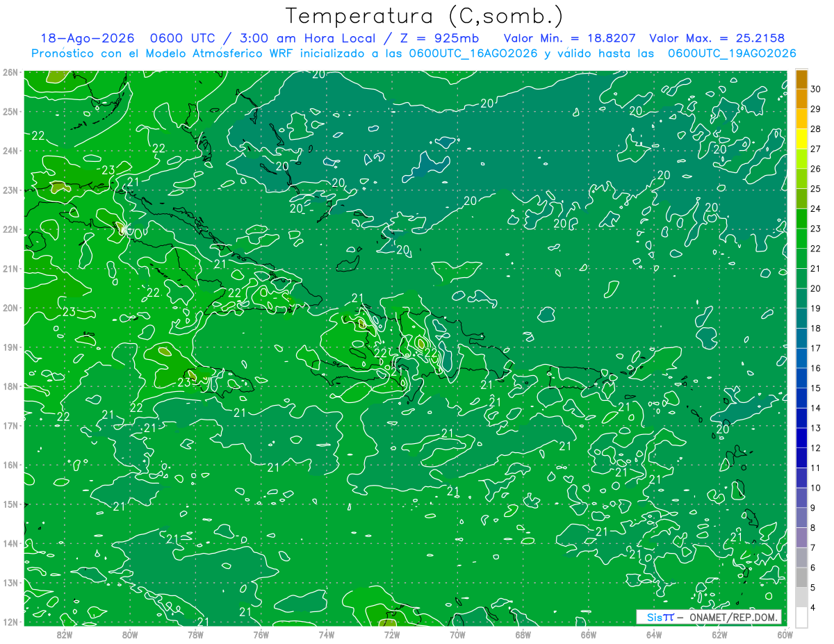Click the '19N' latitude axis label

[x=10, y=347]
